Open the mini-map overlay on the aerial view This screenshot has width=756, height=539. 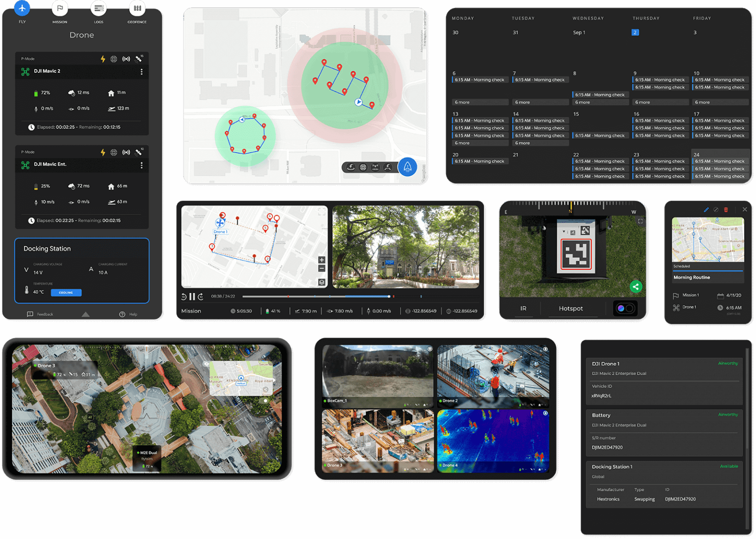pyautogui.click(x=241, y=379)
